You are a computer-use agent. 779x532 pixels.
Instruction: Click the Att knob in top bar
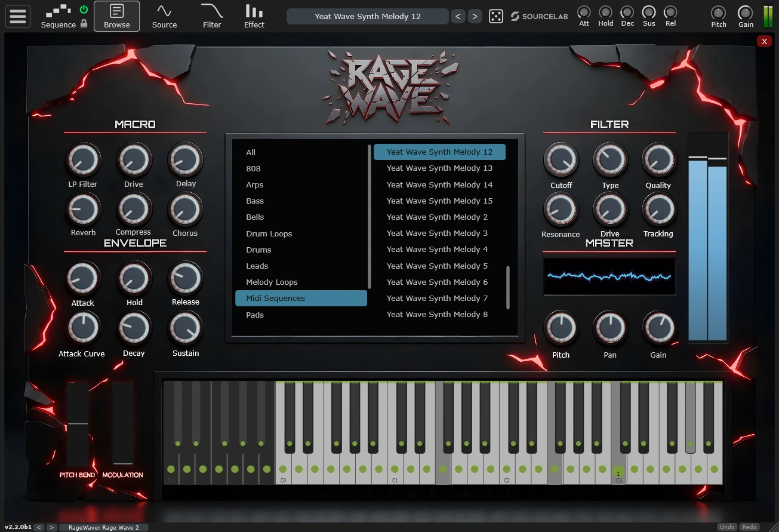click(x=584, y=12)
